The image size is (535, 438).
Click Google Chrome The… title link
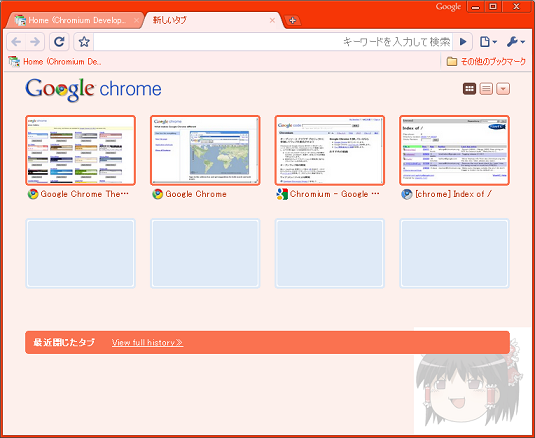(85, 194)
